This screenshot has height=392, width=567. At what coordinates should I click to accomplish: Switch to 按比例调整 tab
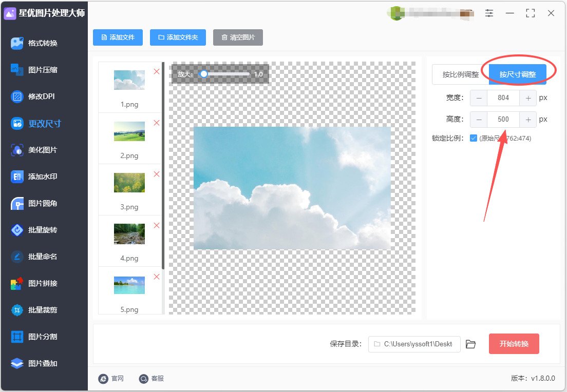460,74
